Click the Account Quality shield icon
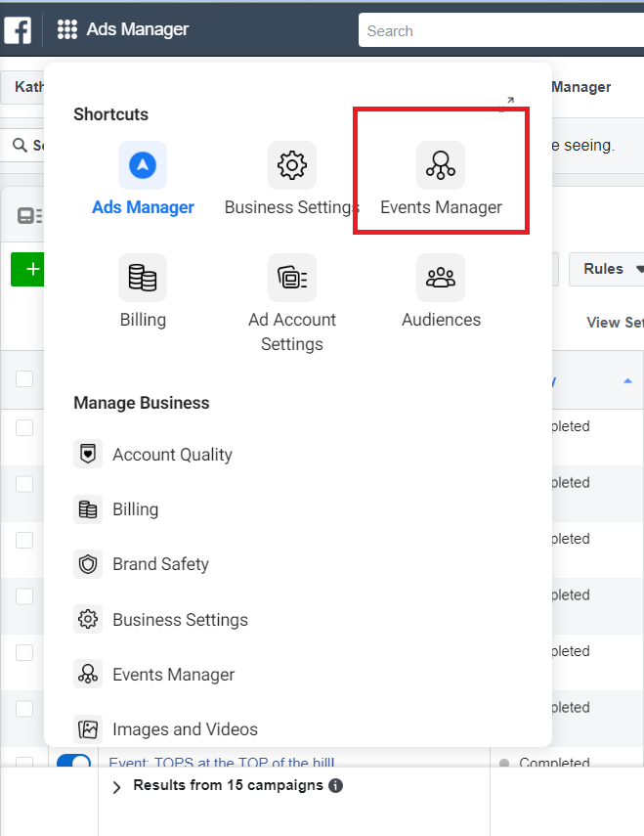This screenshot has height=836, width=644. point(88,454)
